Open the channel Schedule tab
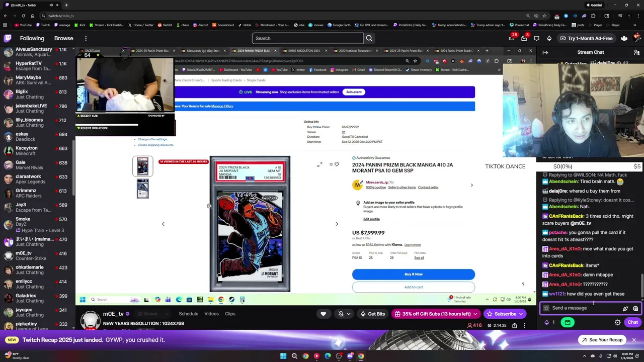 (x=189, y=314)
